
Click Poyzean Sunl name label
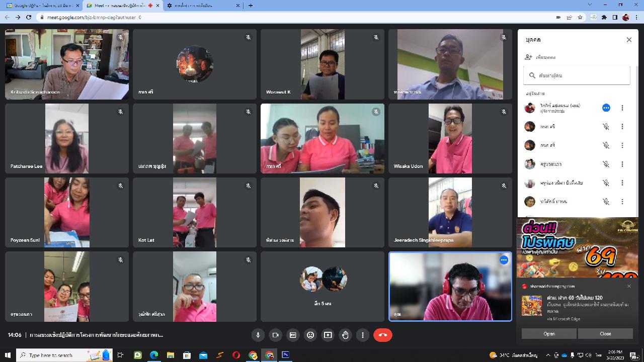25,240
